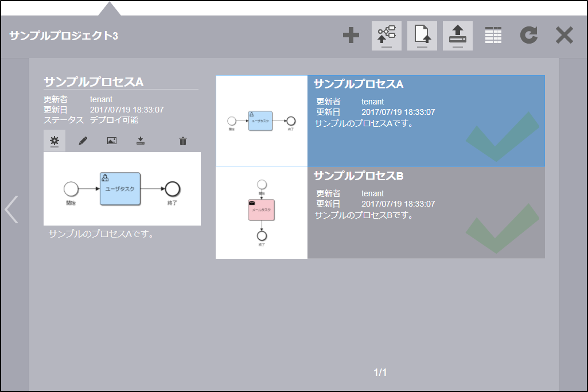The height and width of the screenshot is (392, 588).
Task: Select the サンプルプロセスA thumbnail in the list
Action: 262,121
